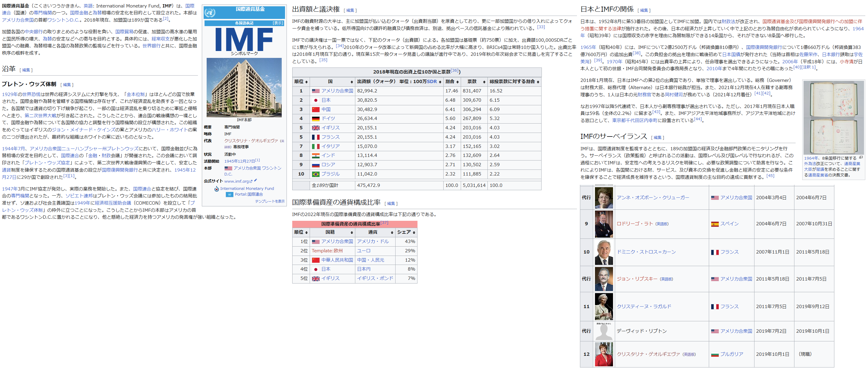The width and height of the screenshot is (868, 372).
Task: Click the Bulgaria flag icon in directors table
Action: pos(715,355)
